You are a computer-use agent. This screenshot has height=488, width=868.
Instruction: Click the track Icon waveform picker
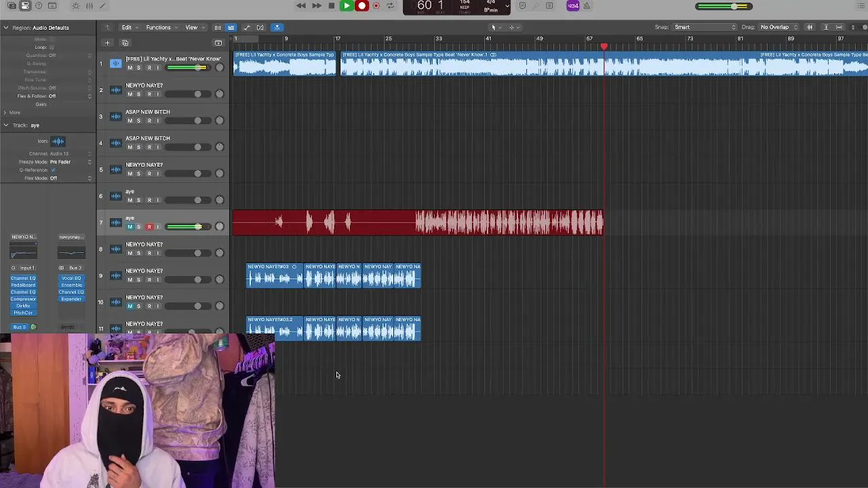[58, 141]
